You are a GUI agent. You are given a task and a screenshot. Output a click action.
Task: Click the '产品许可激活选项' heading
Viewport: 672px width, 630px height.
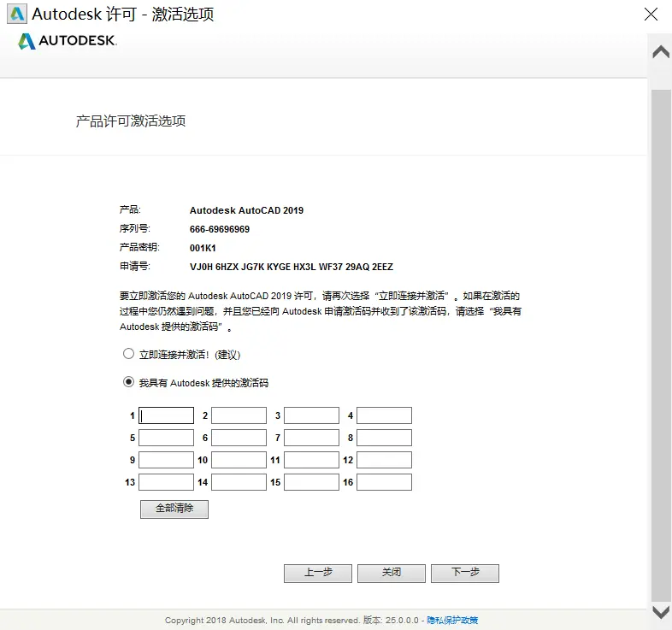click(x=131, y=121)
